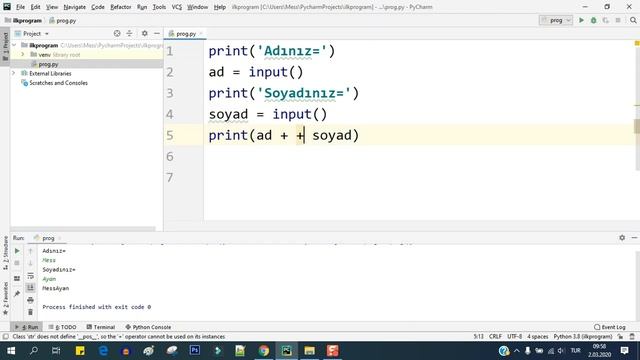The image size is (640, 360).
Task: Toggle tool window bars icon in status bar corner
Action: (5, 337)
